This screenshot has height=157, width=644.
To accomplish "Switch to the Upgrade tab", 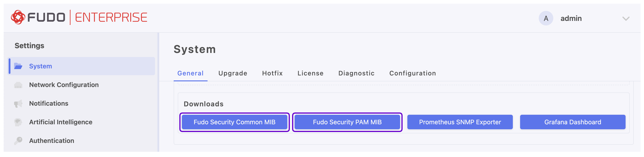I will pos(233,73).
